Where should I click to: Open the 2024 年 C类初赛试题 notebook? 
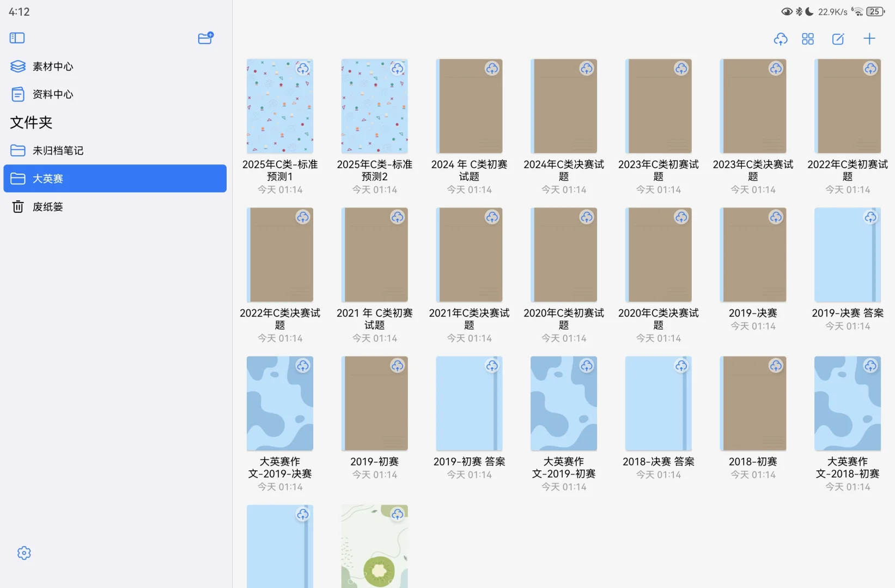click(x=468, y=106)
